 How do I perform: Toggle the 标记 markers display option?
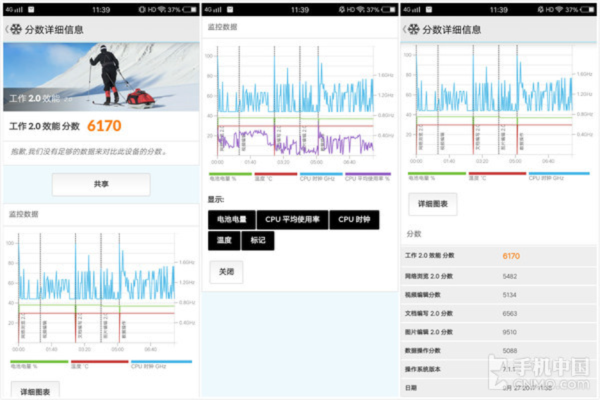pyautogui.click(x=258, y=240)
